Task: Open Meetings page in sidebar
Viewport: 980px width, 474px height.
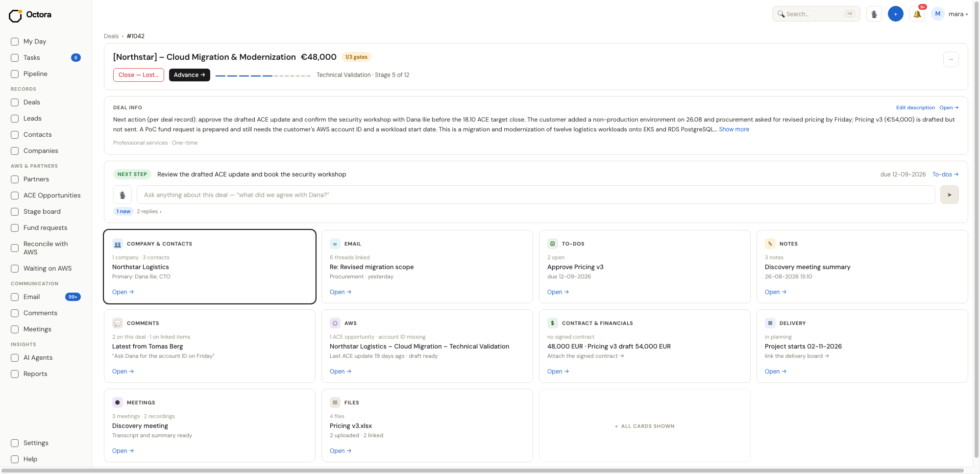Action: coord(46,329)
